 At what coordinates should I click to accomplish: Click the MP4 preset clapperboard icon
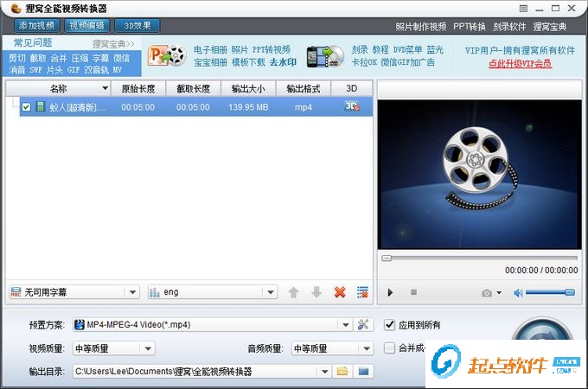[x=80, y=324]
